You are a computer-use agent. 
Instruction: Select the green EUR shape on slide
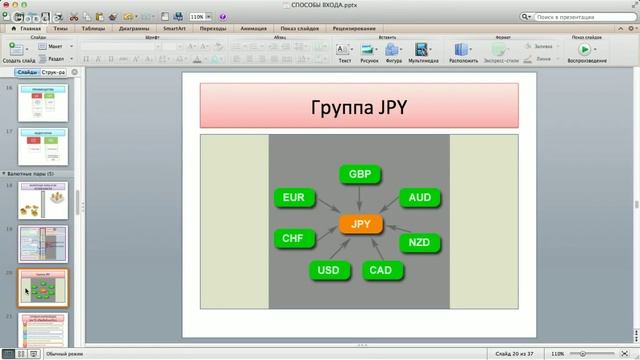[294, 198]
